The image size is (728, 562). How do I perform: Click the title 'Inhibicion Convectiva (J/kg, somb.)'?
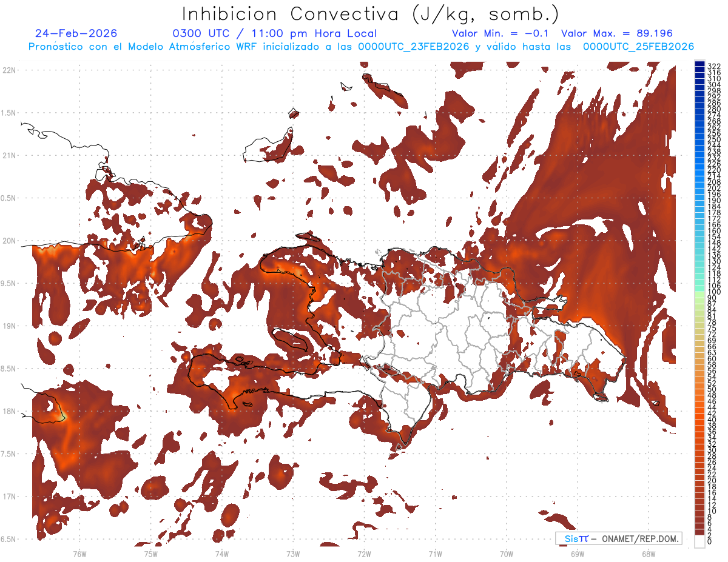click(x=371, y=13)
